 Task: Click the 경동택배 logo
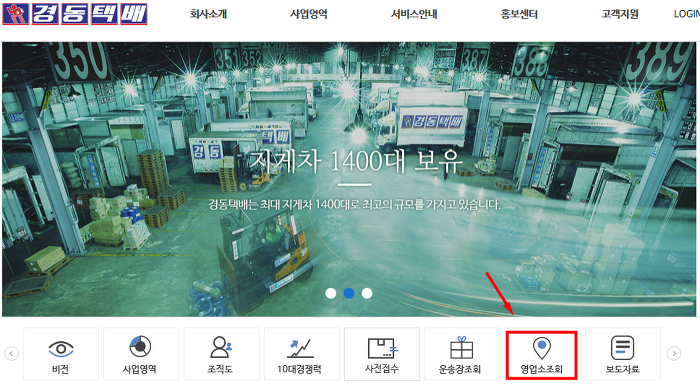(x=75, y=14)
